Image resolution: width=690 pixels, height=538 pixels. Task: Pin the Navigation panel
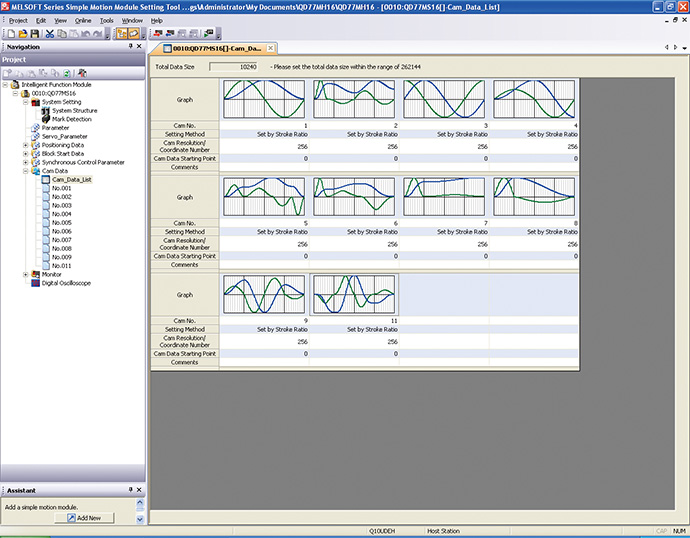tap(130, 46)
